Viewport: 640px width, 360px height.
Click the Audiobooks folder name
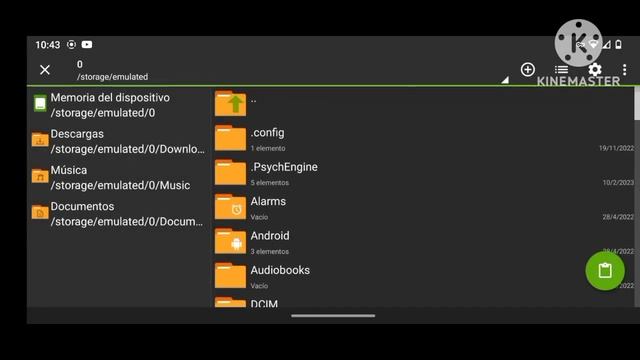(280, 270)
